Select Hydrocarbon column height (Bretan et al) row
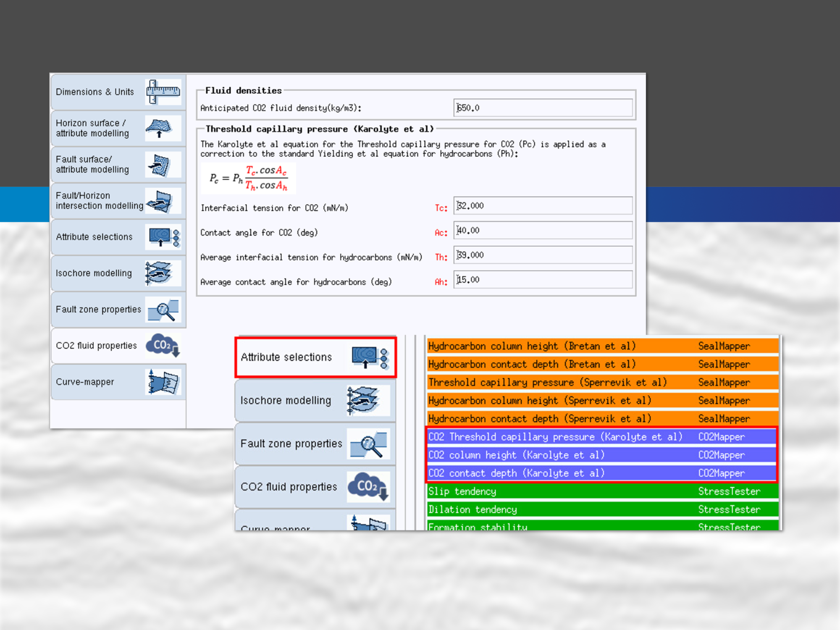The width and height of the screenshot is (840, 630). coord(603,346)
